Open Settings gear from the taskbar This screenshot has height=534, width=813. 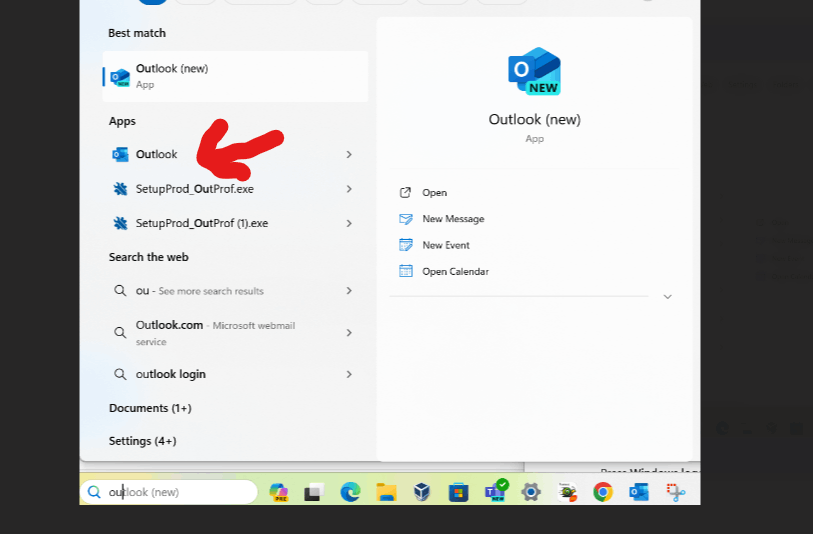pos(531,491)
